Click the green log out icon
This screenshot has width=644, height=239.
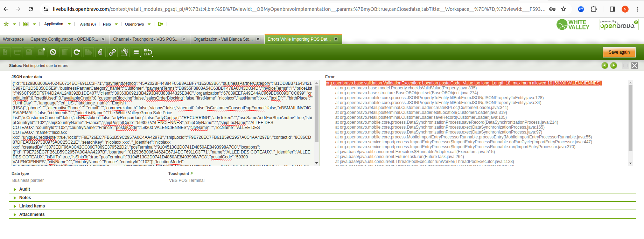pyautogui.click(x=161, y=24)
